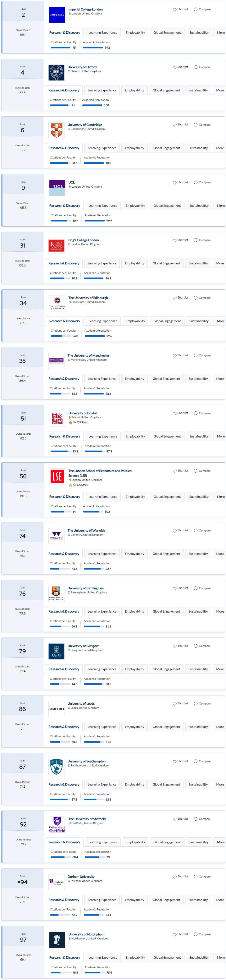Click the University of Nottingham logo
This screenshot has width=226, height=980.
(57, 939)
